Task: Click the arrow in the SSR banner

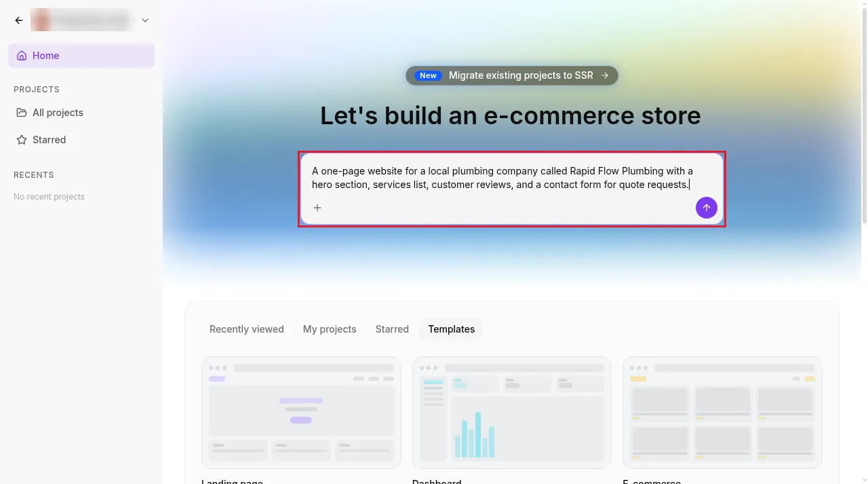Action: click(x=605, y=75)
